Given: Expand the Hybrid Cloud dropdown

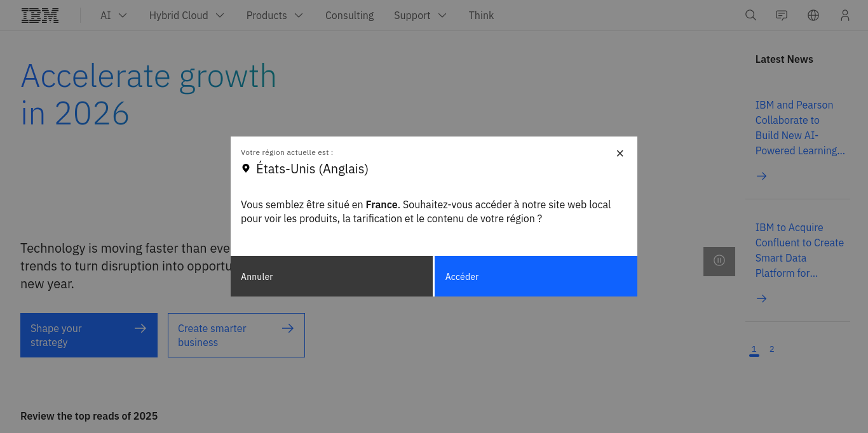Looking at the screenshot, I should (186, 15).
